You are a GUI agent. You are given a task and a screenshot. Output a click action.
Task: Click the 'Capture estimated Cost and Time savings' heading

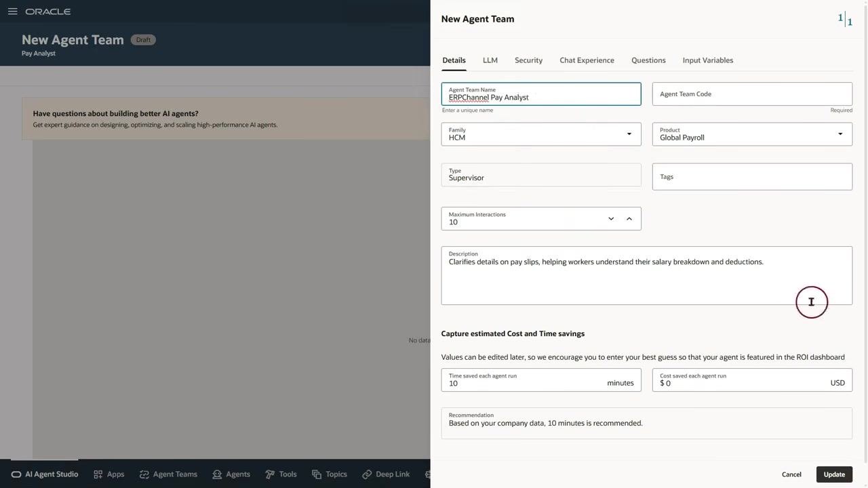pos(513,333)
